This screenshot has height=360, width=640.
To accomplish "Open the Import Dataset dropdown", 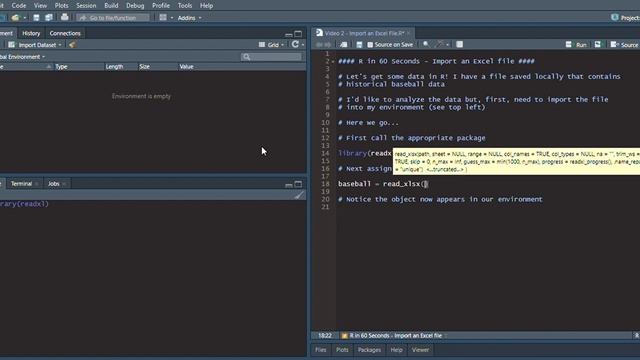I will coord(36,45).
